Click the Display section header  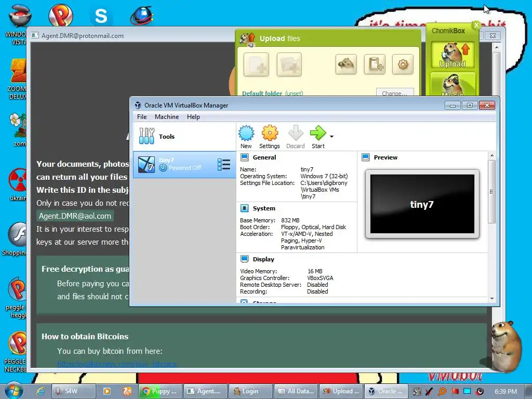click(263, 259)
